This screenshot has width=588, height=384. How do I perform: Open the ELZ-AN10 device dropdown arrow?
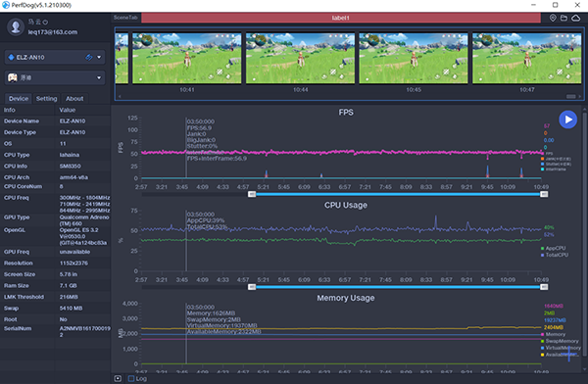(99, 57)
